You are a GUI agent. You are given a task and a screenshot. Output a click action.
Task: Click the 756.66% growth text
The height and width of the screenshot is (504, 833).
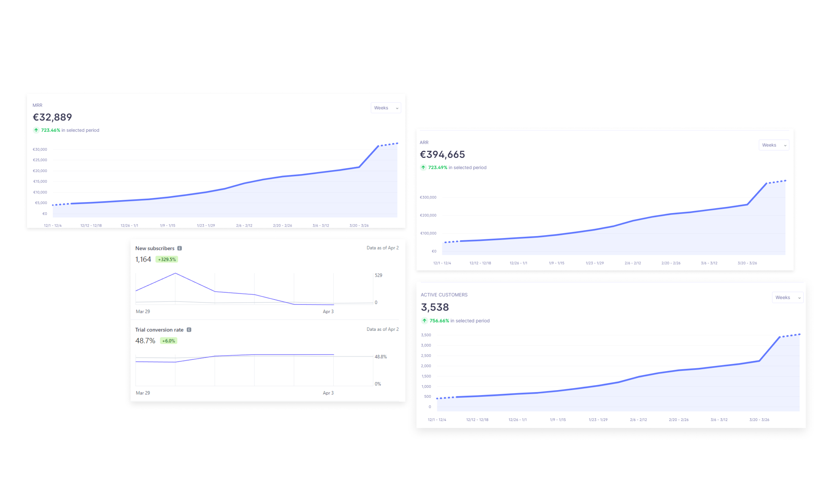tap(439, 320)
